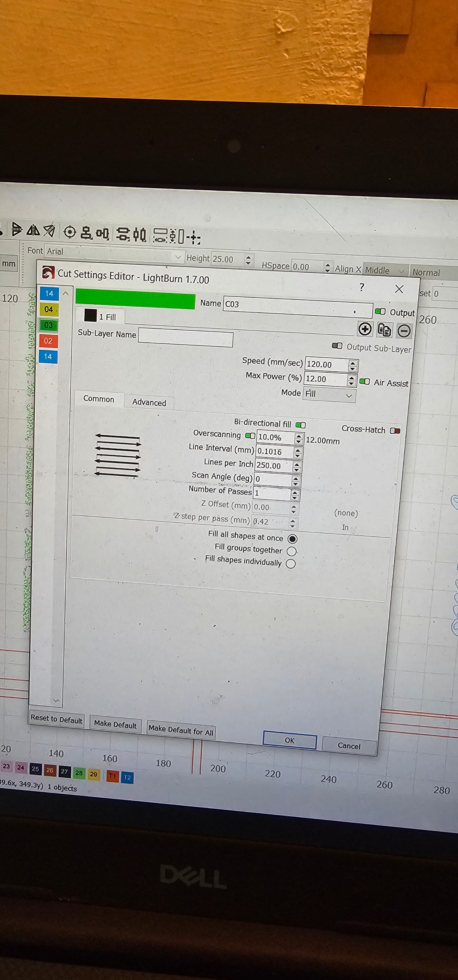
Task: Toggle the Output Sub-Layer switch
Action: tap(337, 346)
